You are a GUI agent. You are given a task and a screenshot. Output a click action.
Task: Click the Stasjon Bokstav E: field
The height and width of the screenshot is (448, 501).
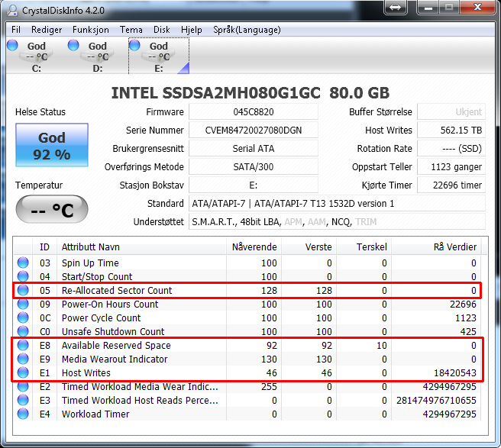click(254, 185)
